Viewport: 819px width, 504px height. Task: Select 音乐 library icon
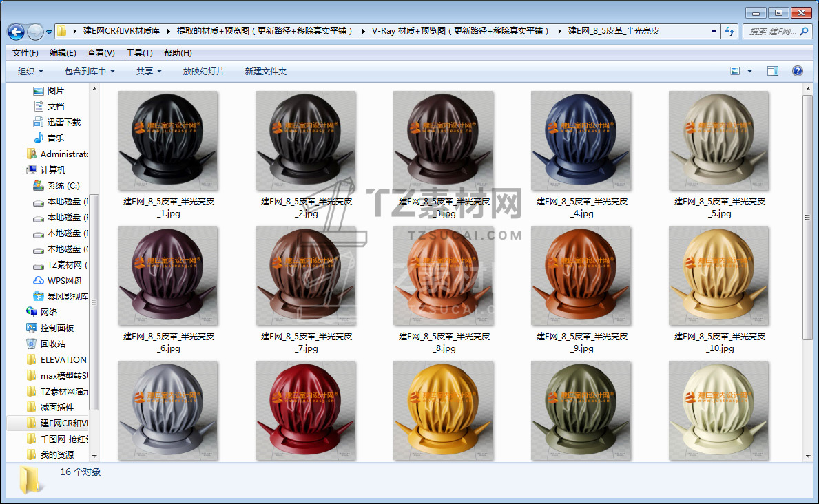[x=38, y=138]
